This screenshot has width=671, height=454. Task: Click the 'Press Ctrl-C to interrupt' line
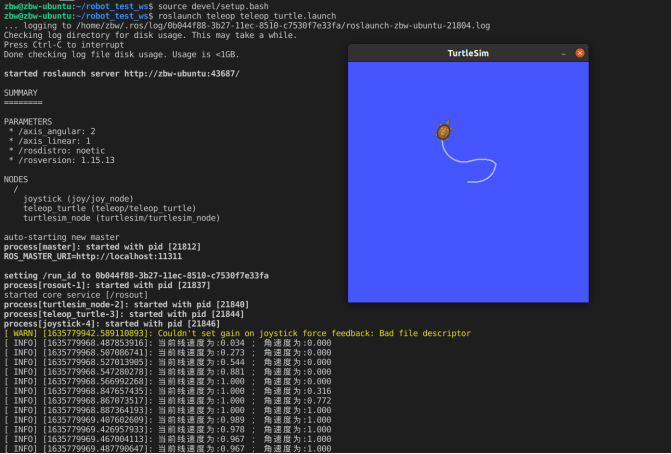pyautogui.click(x=64, y=45)
